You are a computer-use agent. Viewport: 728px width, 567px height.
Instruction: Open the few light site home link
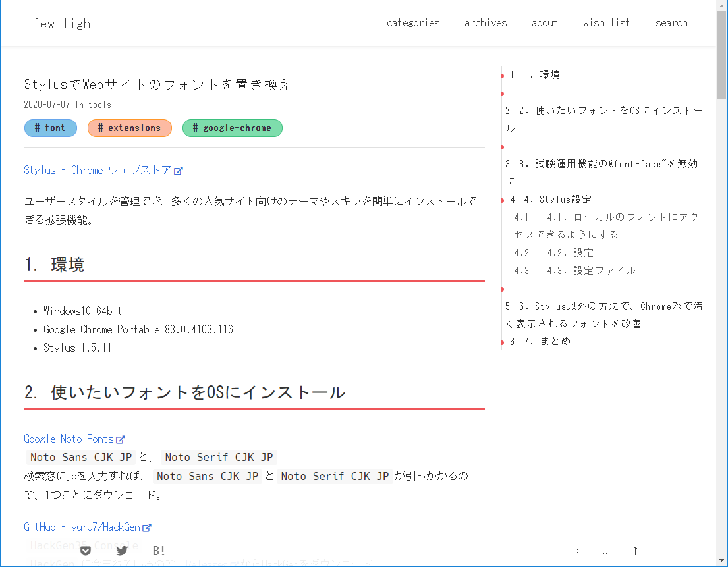[x=65, y=24]
